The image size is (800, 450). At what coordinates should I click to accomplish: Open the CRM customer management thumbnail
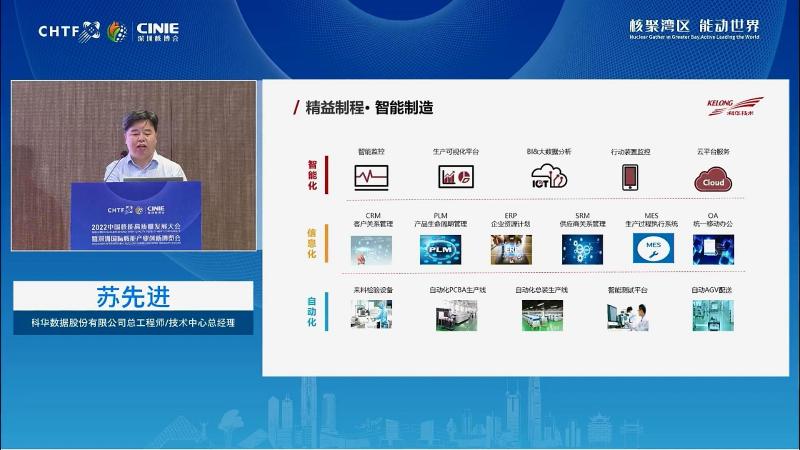pyautogui.click(x=371, y=249)
